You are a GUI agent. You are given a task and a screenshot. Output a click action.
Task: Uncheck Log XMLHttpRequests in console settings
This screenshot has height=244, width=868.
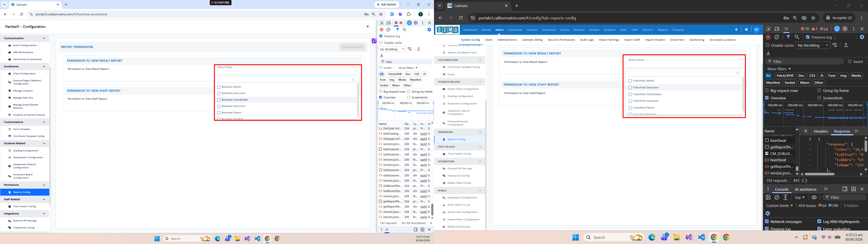(x=819, y=221)
